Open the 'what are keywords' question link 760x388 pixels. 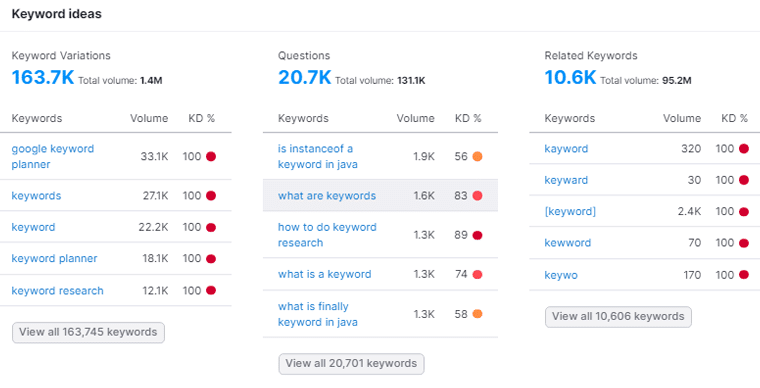(x=327, y=196)
